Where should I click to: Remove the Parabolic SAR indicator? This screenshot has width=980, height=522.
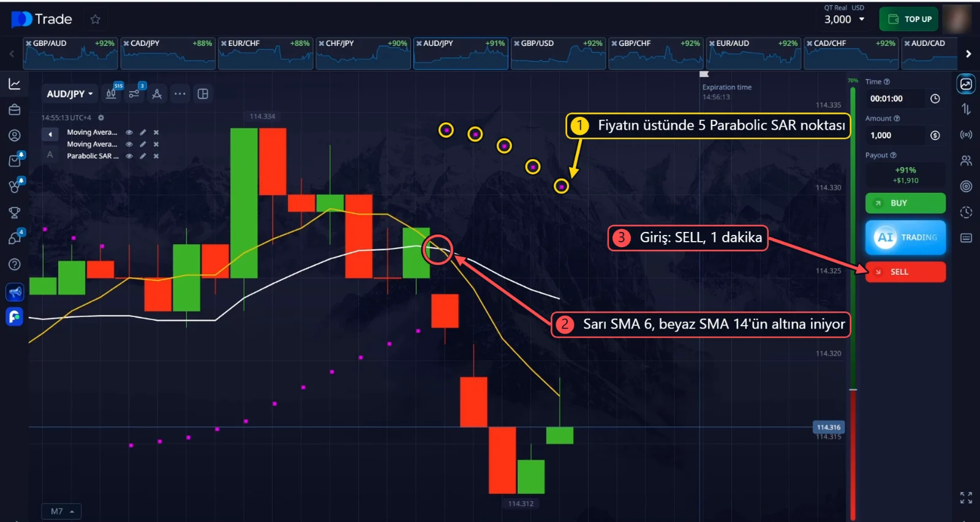(156, 156)
